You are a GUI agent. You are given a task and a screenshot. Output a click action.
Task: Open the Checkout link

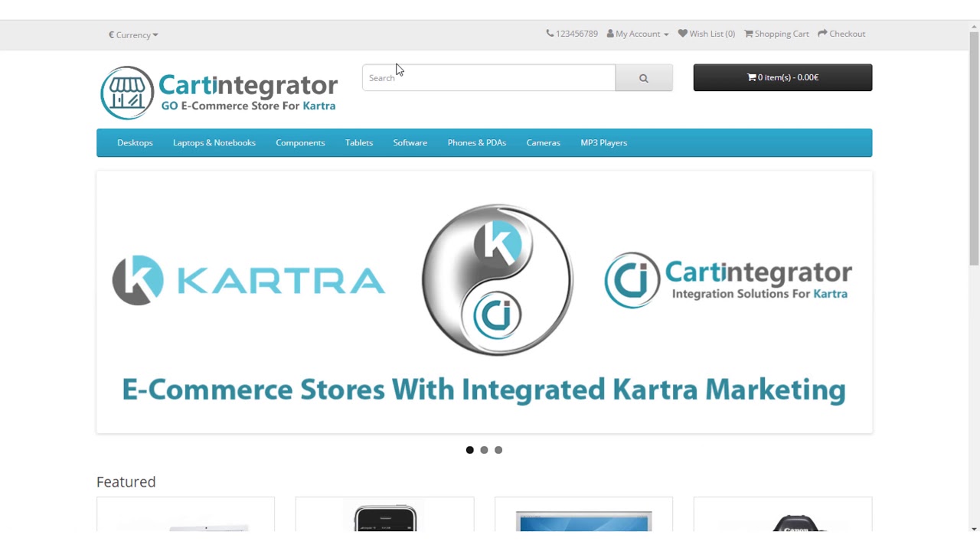(x=841, y=34)
